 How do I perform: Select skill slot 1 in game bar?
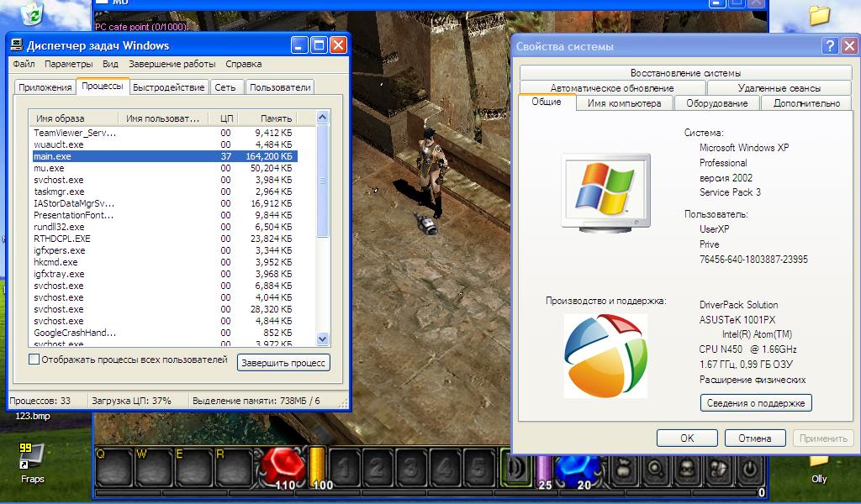point(344,468)
